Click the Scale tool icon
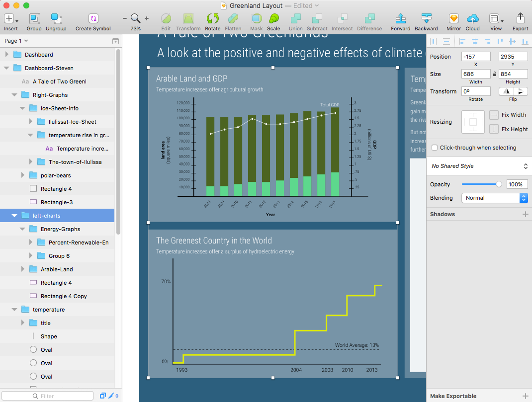 (x=273, y=19)
